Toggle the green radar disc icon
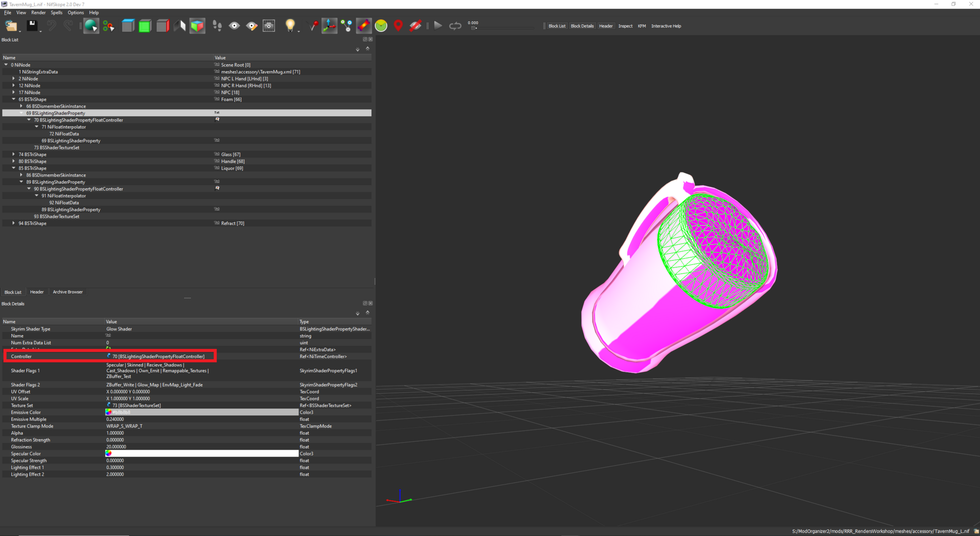The image size is (980, 536). (381, 25)
